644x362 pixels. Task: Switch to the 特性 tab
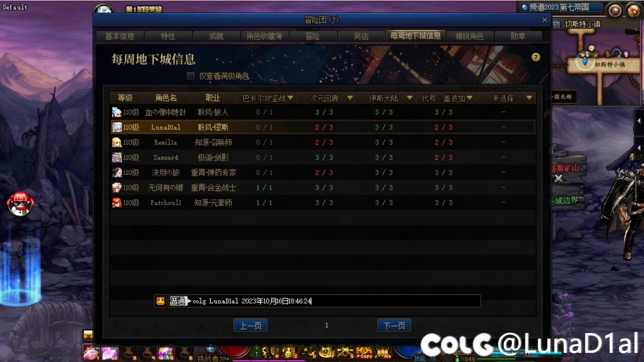[x=168, y=36]
